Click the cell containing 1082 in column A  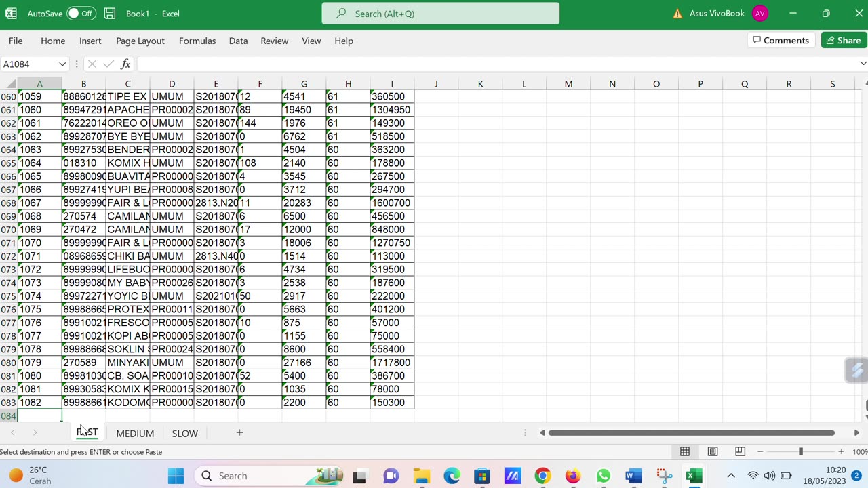click(39, 403)
